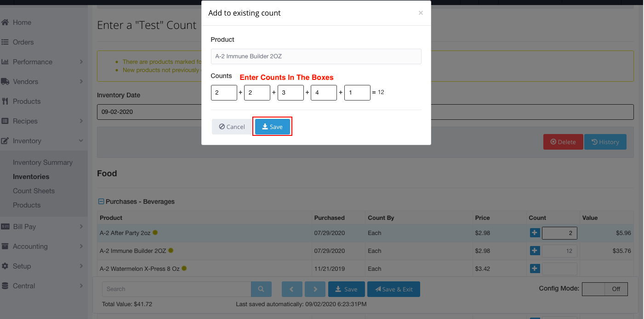Go to previous page with left arrow
The width and height of the screenshot is (644, 319).
tap(291, 289)
